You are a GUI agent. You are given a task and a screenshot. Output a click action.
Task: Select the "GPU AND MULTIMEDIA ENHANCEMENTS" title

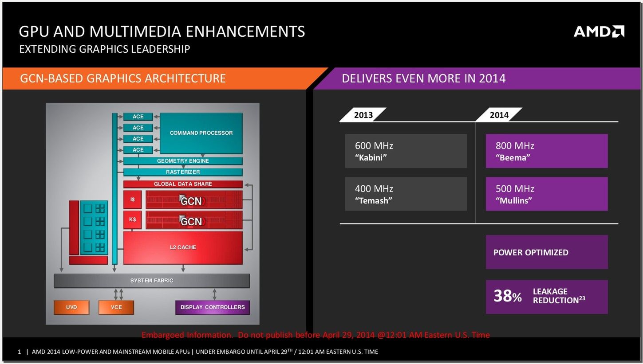click(x=162, y=31)
